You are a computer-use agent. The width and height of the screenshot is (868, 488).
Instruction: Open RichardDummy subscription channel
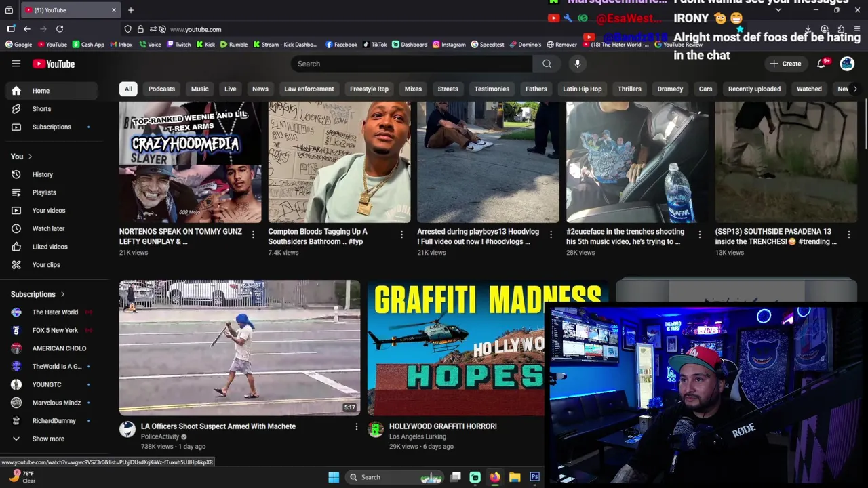53,421
